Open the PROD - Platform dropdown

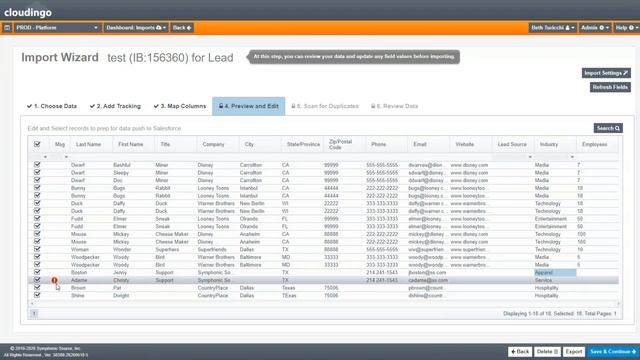(x=57, y=28)
